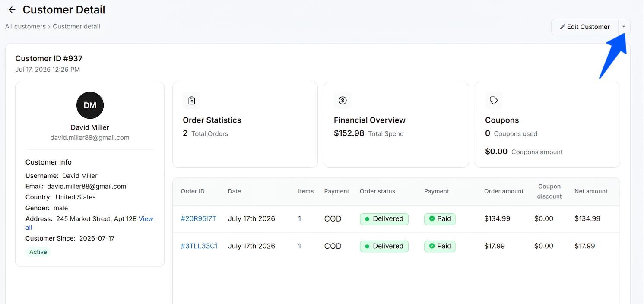Go back using the left arrow icon
644x304 pixels.
coord(12,9)
